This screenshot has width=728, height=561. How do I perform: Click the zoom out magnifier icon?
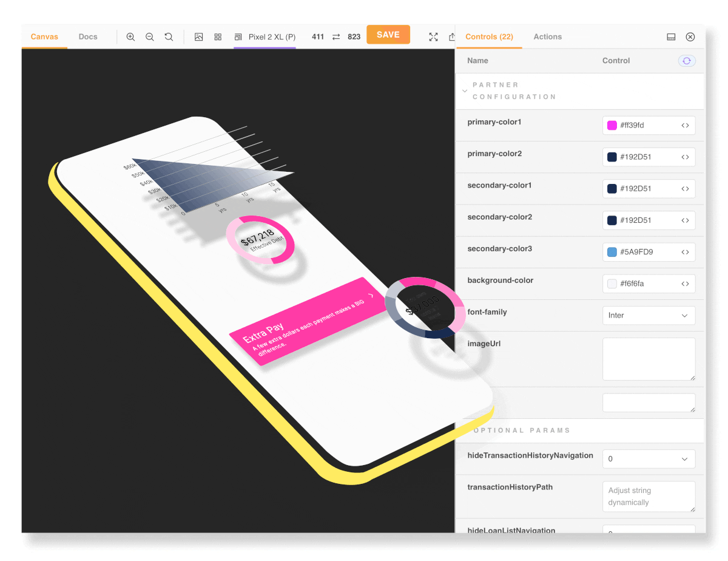click(x=150, y=37)
